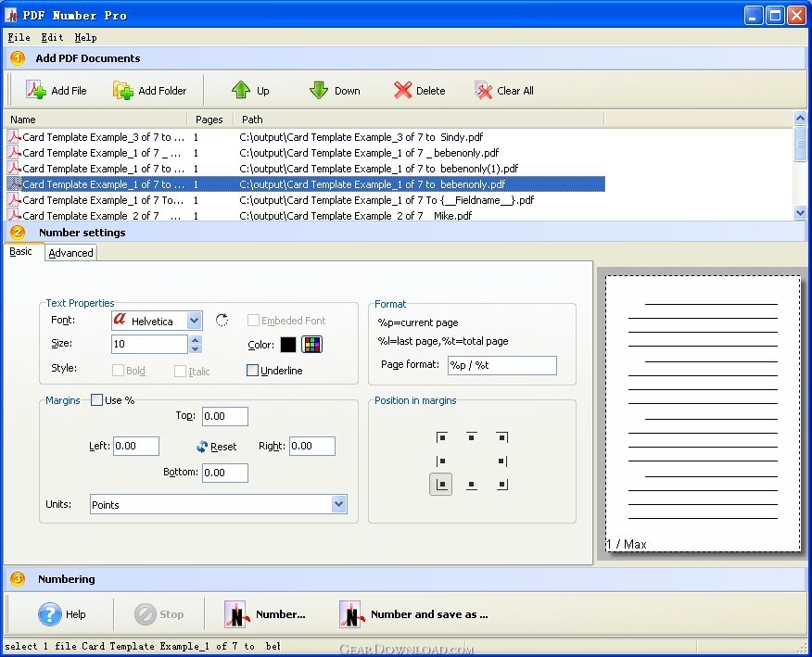Click the Right margin input field

coord(312,446)
